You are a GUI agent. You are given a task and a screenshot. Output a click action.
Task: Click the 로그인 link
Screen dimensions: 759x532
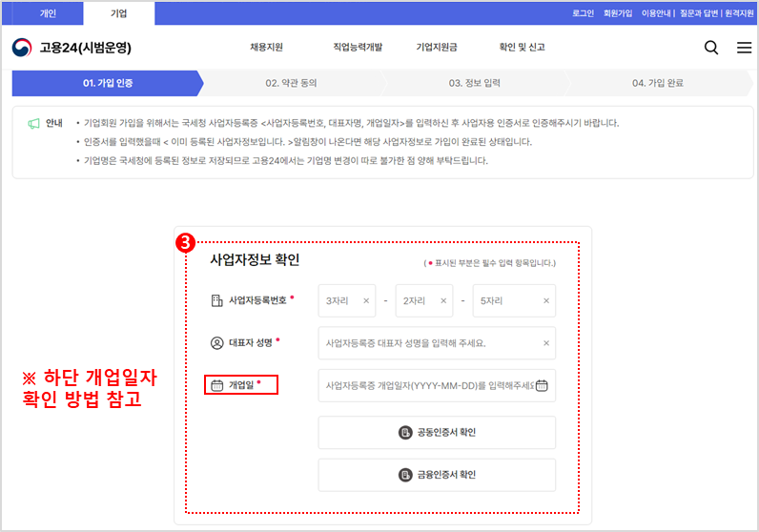pos(583,13)
